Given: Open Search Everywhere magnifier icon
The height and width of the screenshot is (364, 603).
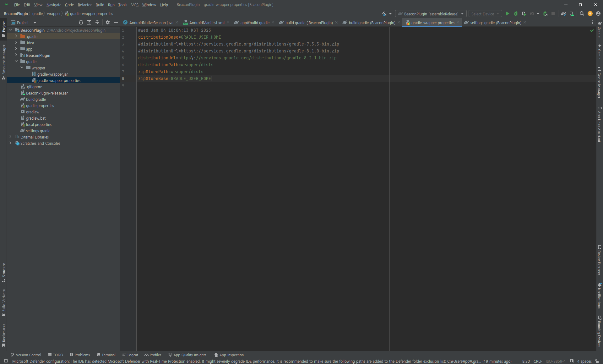Looking at the screenshot, I should coord(582,14).
